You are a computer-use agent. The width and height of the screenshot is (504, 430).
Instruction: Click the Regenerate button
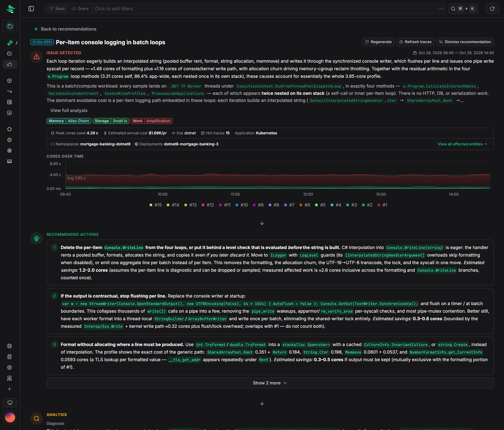pyautogui.click(x=378, y=42)
